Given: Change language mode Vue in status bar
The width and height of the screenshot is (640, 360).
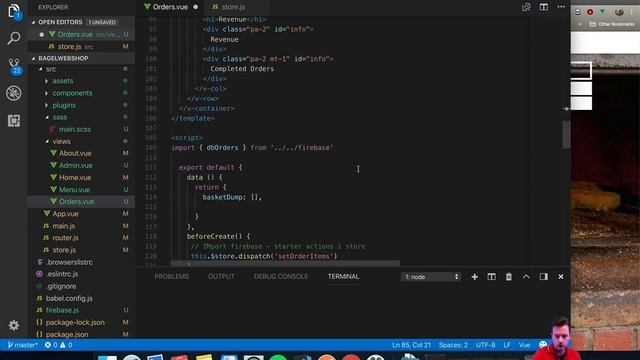Looking at the screenshot, I should pos(524,345).
